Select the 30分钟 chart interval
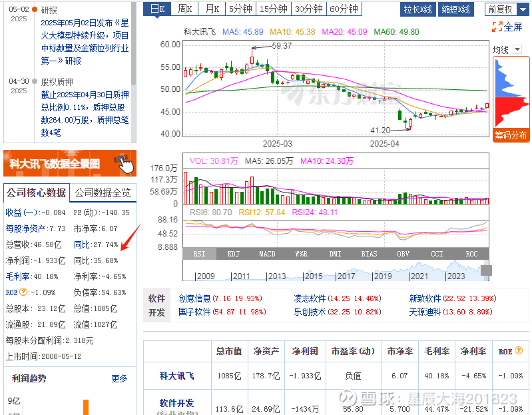Screen dimensions: 532x415 click(x=309, y=9)
